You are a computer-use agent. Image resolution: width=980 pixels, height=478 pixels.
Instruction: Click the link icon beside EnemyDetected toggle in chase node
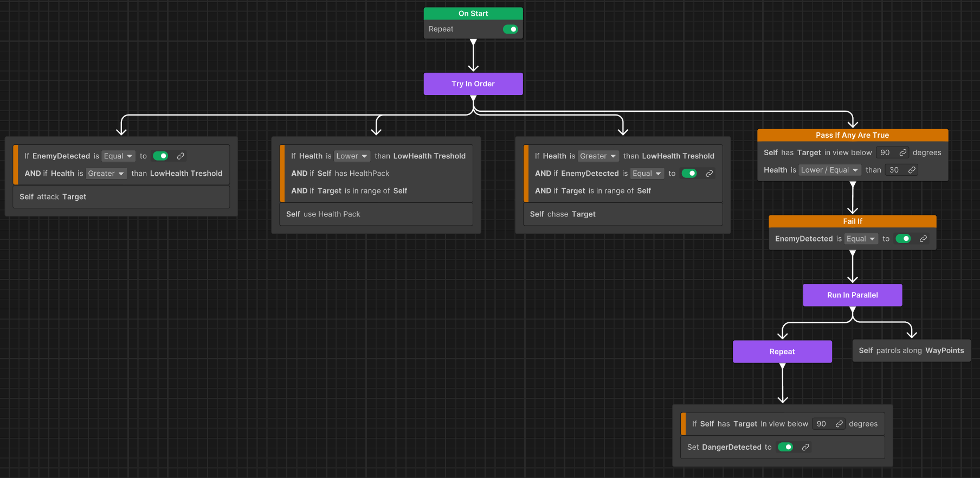(709, 174)
